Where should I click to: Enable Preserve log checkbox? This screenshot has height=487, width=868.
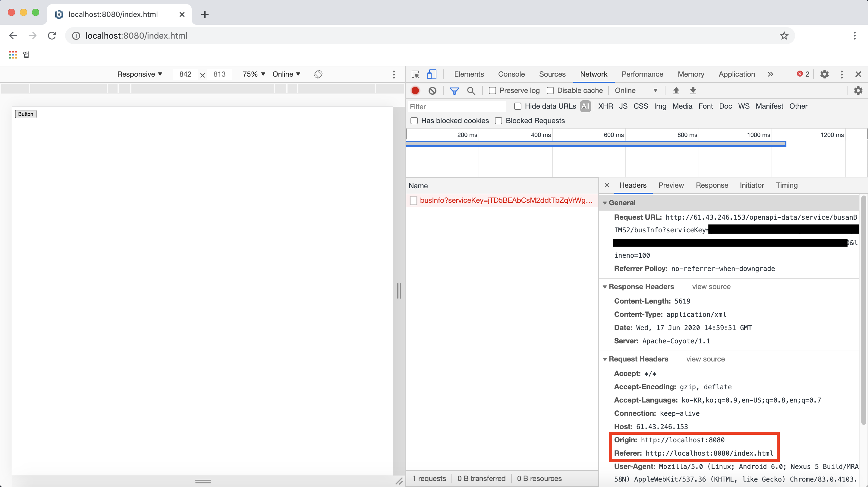point(492,91)
